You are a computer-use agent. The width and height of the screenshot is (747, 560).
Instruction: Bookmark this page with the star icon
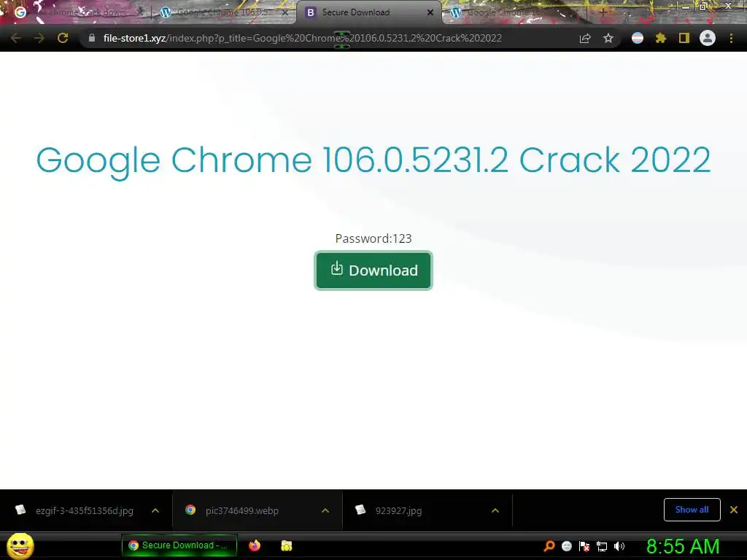point(608,38)
